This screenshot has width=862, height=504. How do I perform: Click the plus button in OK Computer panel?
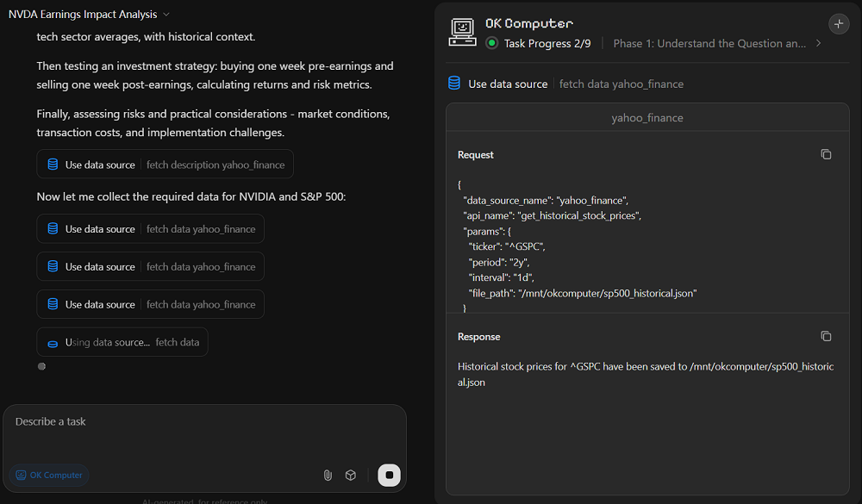click(838, 24)
